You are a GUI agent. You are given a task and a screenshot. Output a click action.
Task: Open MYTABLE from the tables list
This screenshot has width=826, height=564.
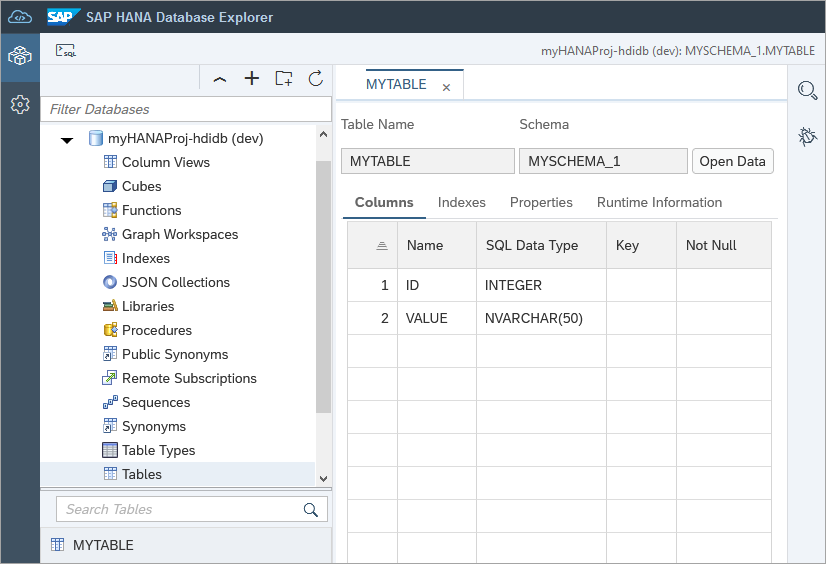click(103, 545)
